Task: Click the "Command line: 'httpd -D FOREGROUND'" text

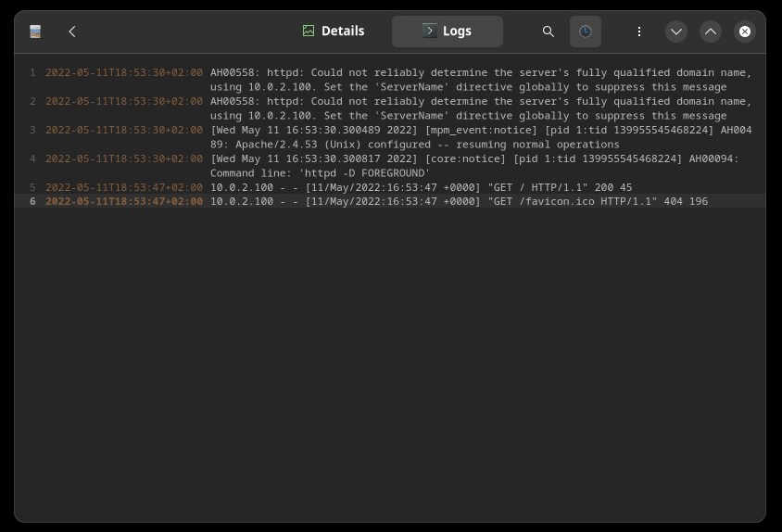Action: [x=320, y=173]
